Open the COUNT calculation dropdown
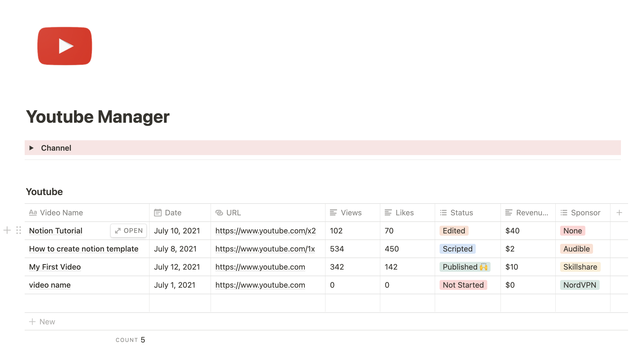644x360 pixels. point(131,340)
